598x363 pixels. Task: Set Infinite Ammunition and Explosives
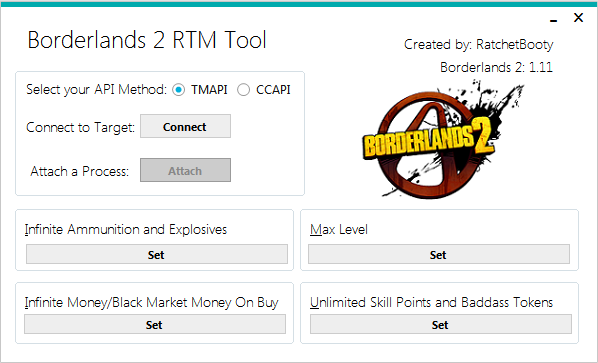coord(157,254)
